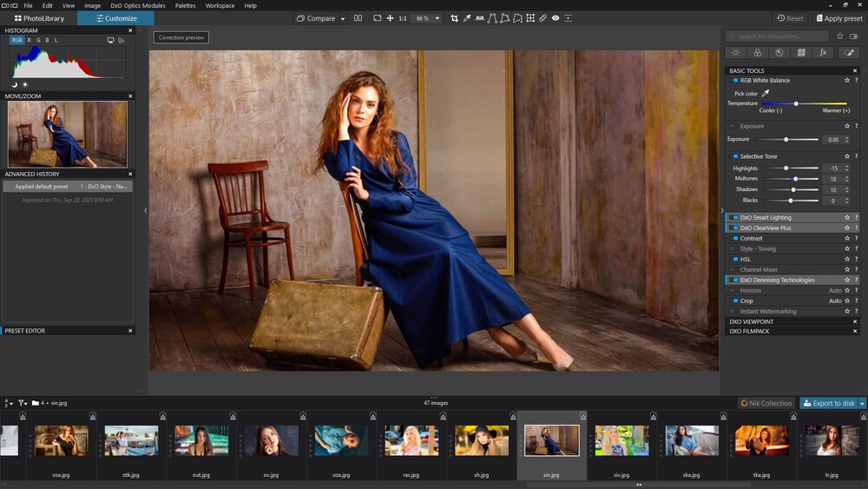Screen dimensions: 868x489
Task: Open help for RGB White Balance
Action: [x=857, y=80]
